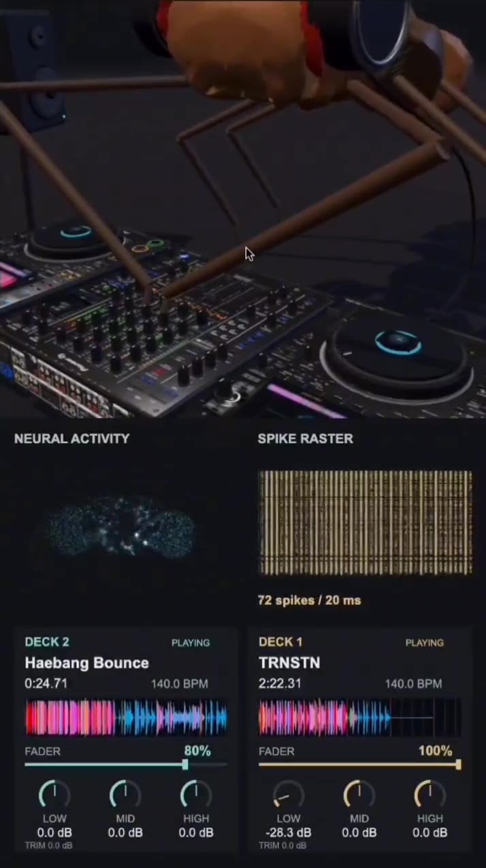Screen dimensions: 486x868
Task: Adjust the Deck 2 HIGH EQ knob
Action: click(196, 794)
